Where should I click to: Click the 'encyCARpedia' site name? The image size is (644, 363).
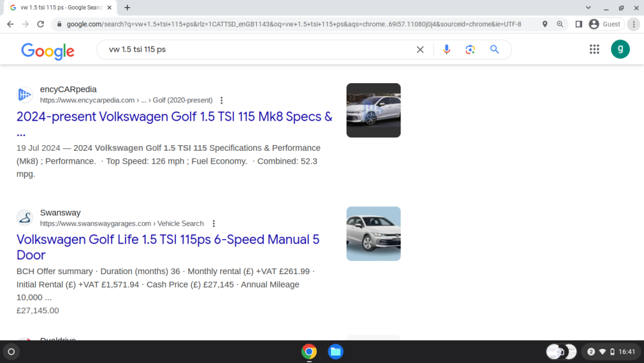click(x=68, y=89)
